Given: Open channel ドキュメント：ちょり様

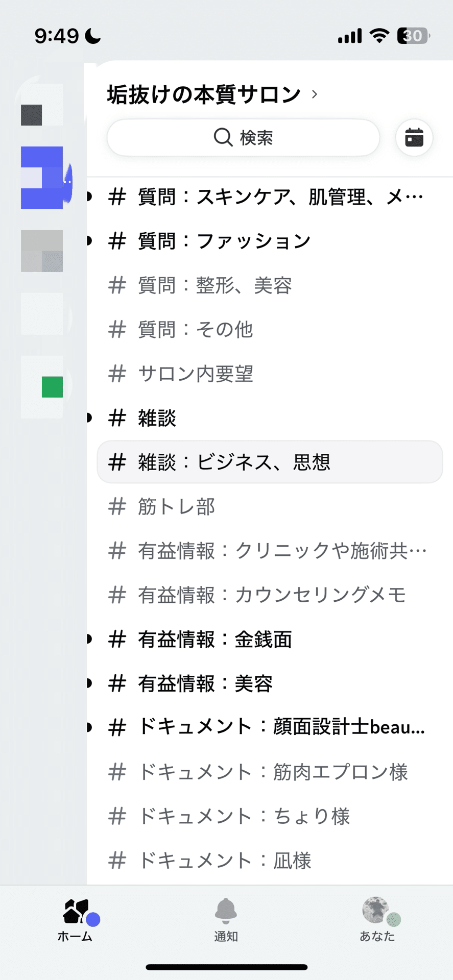Looking at the screenshot, I should 244,816.
